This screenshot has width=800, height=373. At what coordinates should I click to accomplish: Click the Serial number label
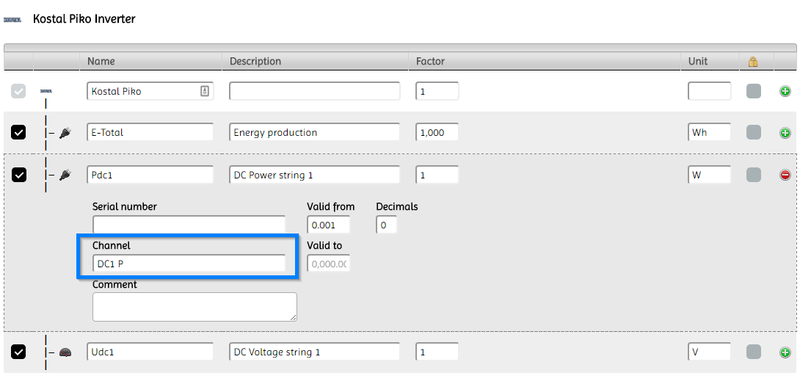pyautogui.click(x=124, y=207)
